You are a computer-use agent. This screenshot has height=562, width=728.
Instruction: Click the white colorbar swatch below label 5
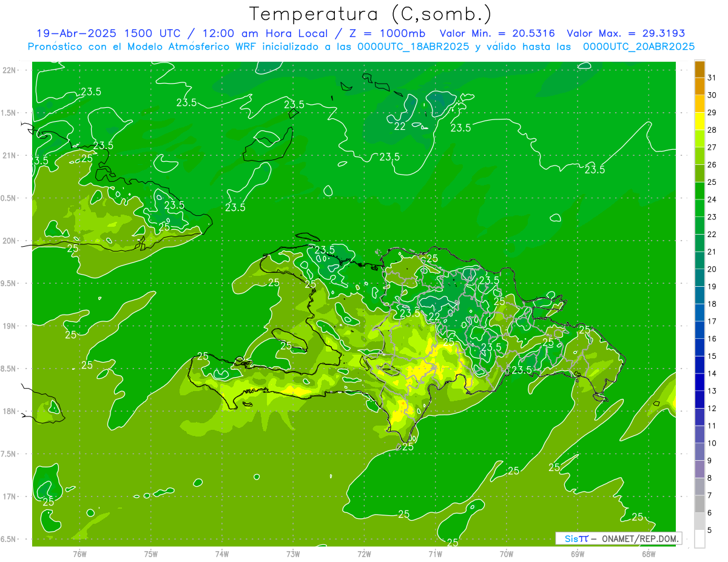699,539
